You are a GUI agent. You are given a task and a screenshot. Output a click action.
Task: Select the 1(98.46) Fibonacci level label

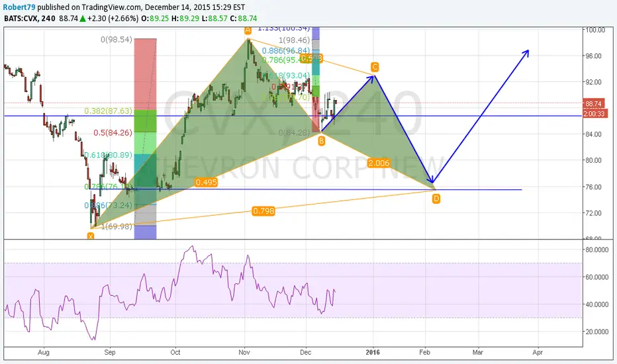(295, 40)
